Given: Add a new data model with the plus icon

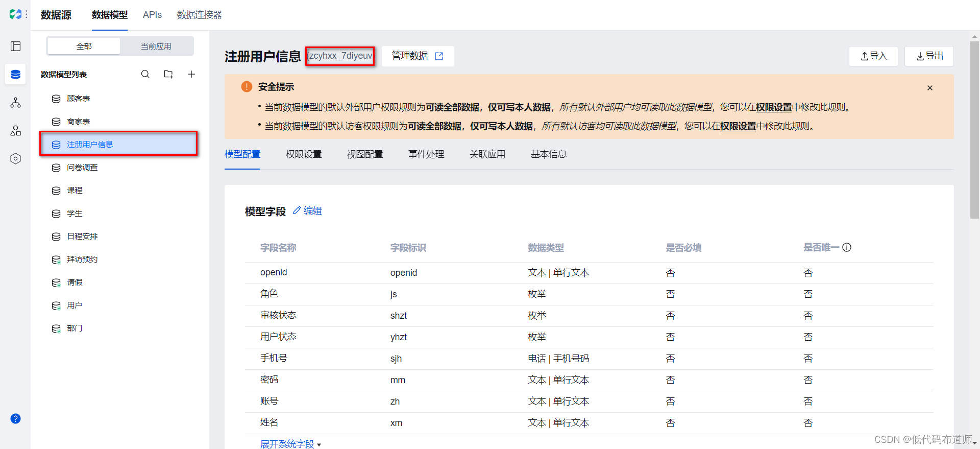Looking at the screenshot, I should (x=191, y=75).
